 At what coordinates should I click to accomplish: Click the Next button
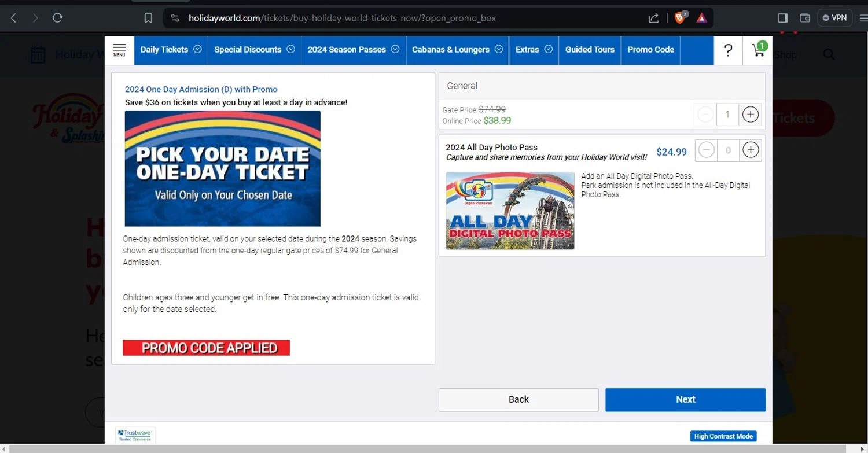[x=686, y=400]
